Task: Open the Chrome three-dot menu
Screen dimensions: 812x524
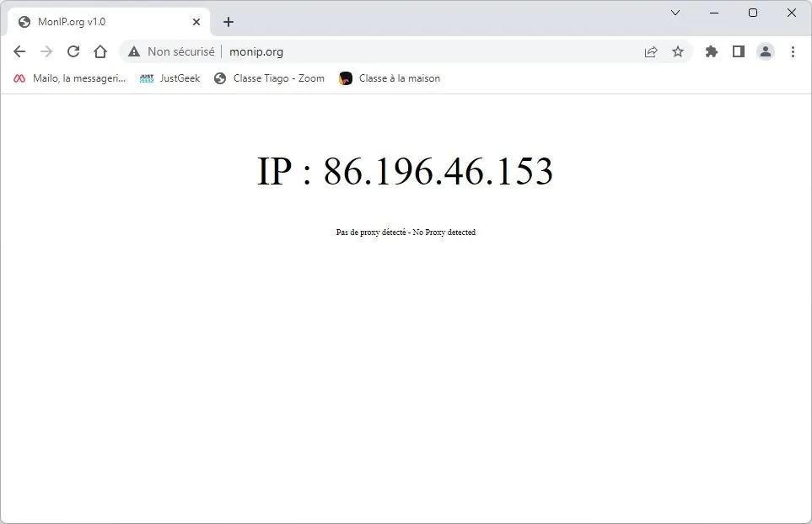Action: pos(793,51)
